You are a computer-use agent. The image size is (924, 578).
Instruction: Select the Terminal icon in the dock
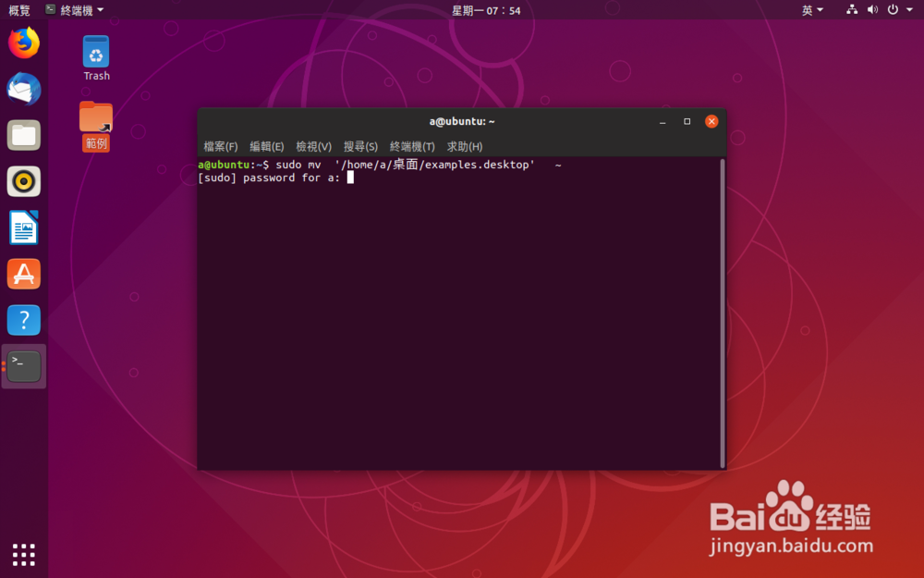click(24, 366)
